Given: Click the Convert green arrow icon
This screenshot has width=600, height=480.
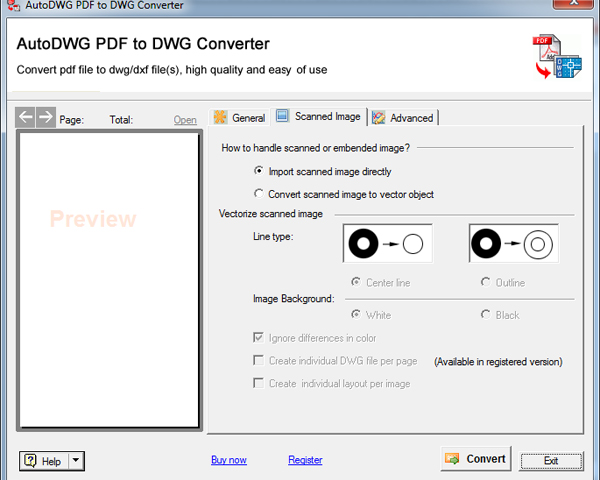Looking at the screenshot, I should pyautogui.click(x=452, y=459).
